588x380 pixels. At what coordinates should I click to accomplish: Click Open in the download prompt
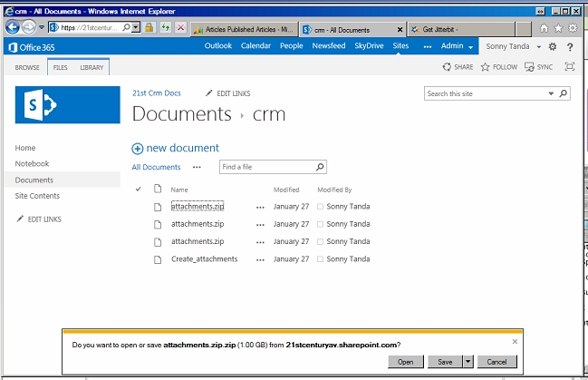pyautogui.click(x=405, y=362)
